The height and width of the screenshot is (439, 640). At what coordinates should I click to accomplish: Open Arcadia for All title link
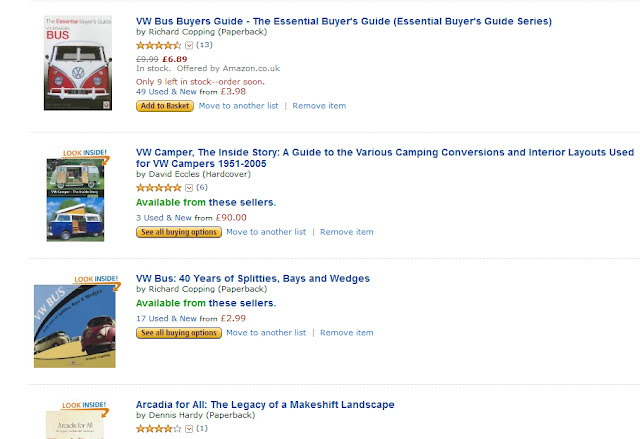[x=265, y=405]
